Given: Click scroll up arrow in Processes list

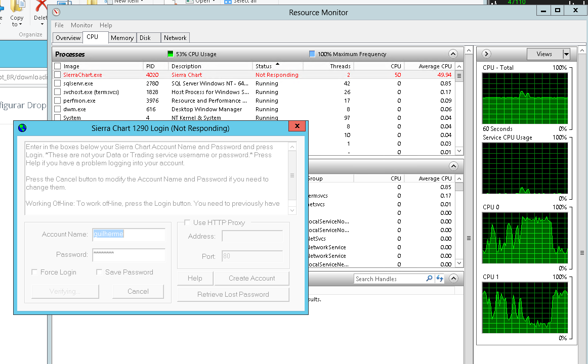Looking at the screenshot, I should 459,66.
